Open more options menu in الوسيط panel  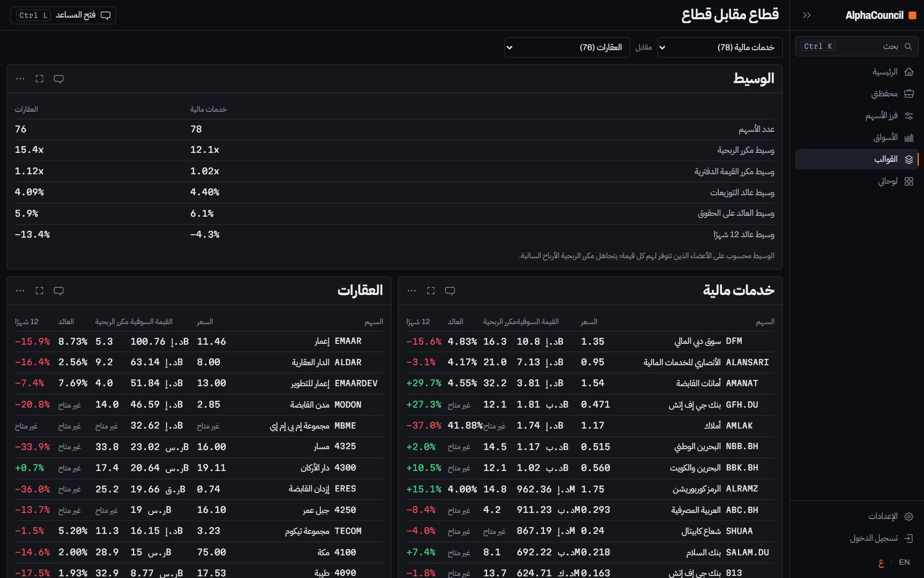tap(20, 79)
